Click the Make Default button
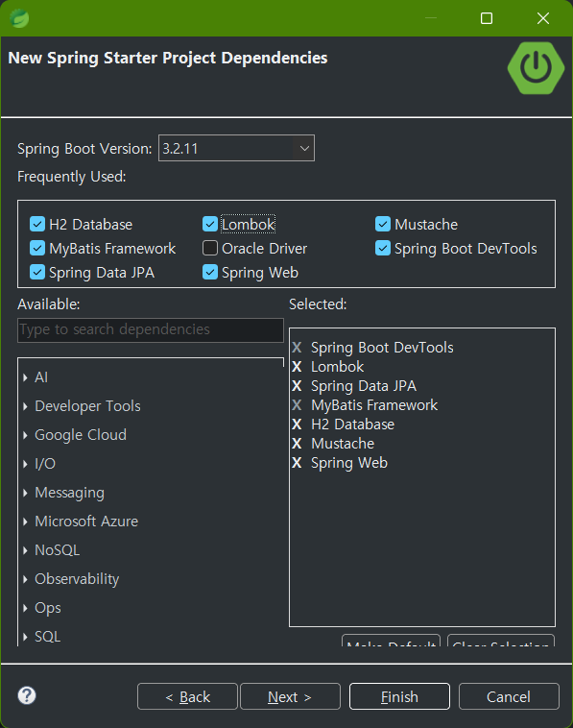Image resolution: width=573 pixels, height=728 pixels. pos(392,641)
